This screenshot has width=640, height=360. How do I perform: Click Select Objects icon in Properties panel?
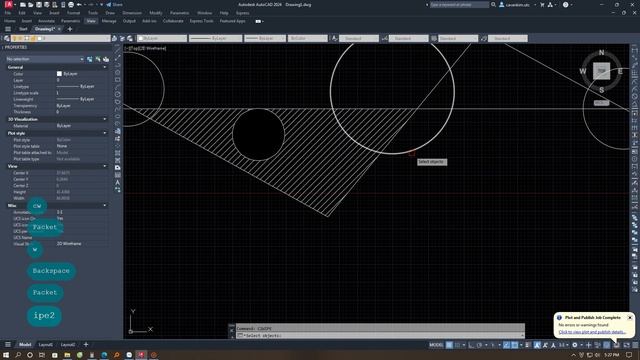98,59
